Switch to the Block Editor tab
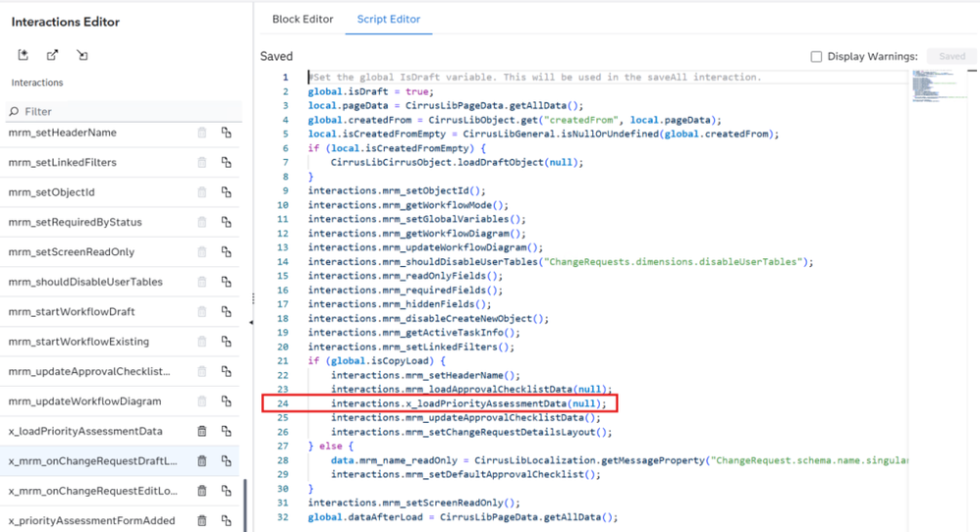The height and width of the screenshot is (532, 980). [x=302, y=20]
